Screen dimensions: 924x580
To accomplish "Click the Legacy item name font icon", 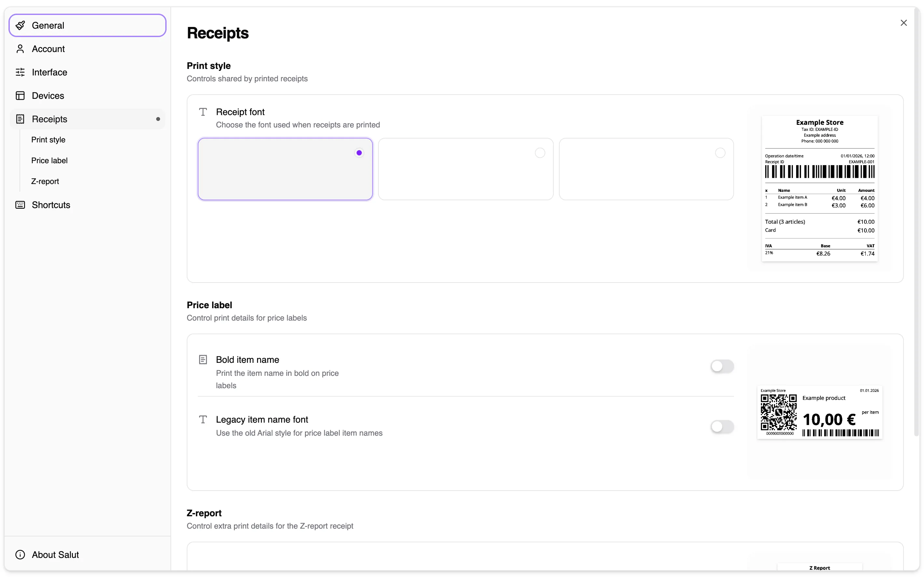I will 203,419.
